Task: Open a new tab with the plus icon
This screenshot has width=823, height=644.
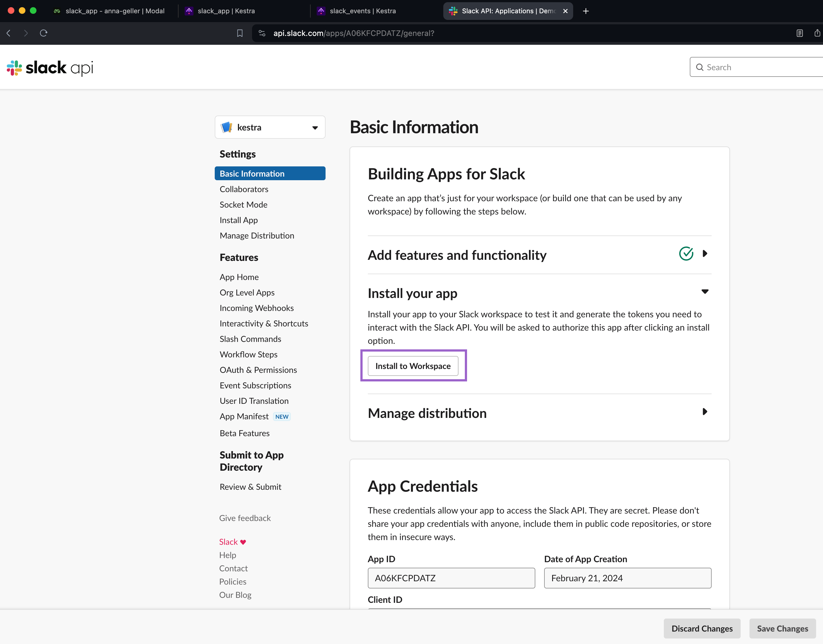Action: tap(586, 11)
